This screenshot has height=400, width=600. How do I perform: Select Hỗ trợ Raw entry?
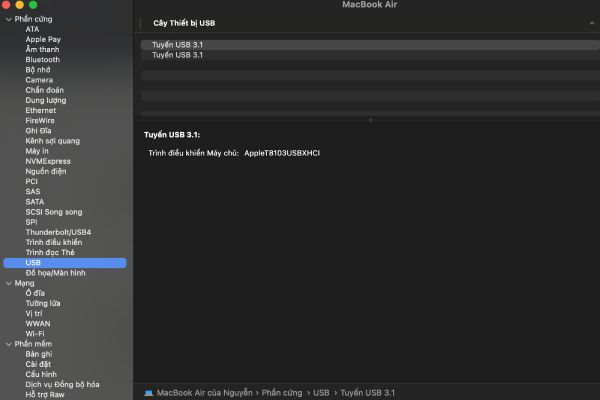pyautogui.click(x=45, y=395)
